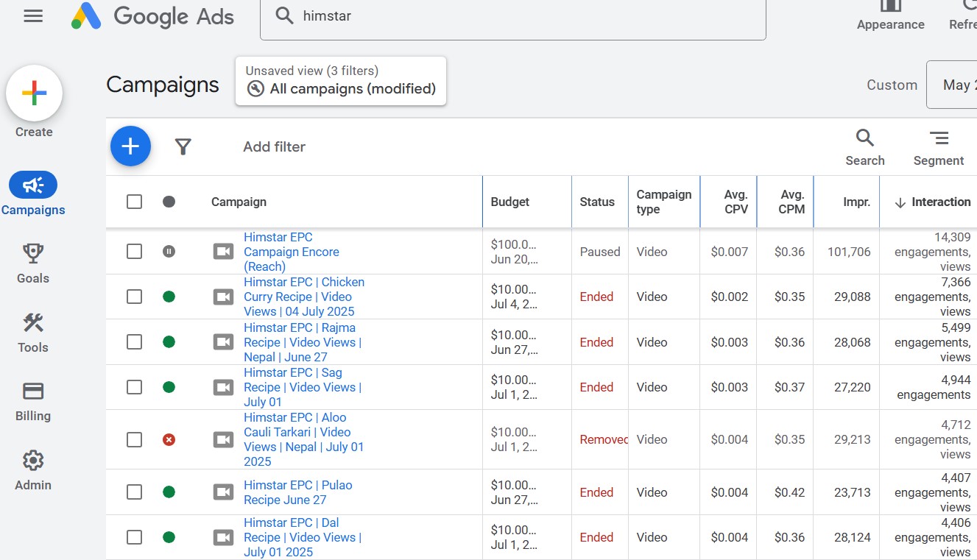The width and height of the screenshot is (977, 560).
Task: Open status dropdown for Chicken Curry campaign
Action: [169, 297]
